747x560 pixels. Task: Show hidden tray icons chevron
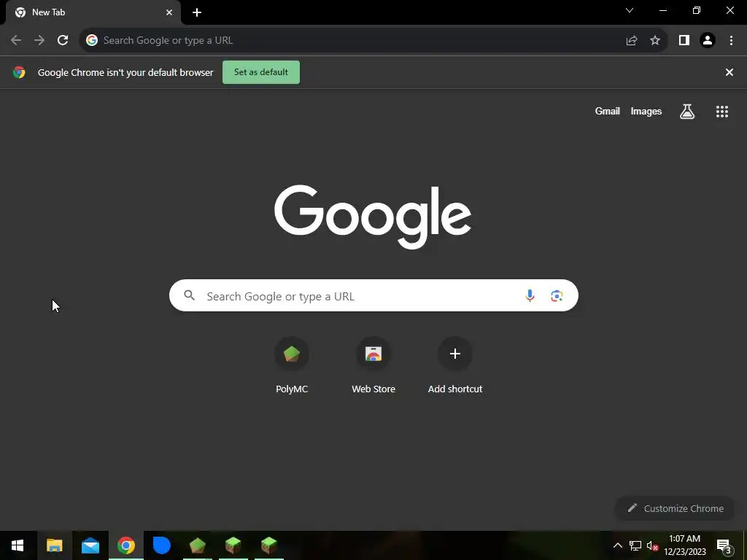[x=617, y=545]
